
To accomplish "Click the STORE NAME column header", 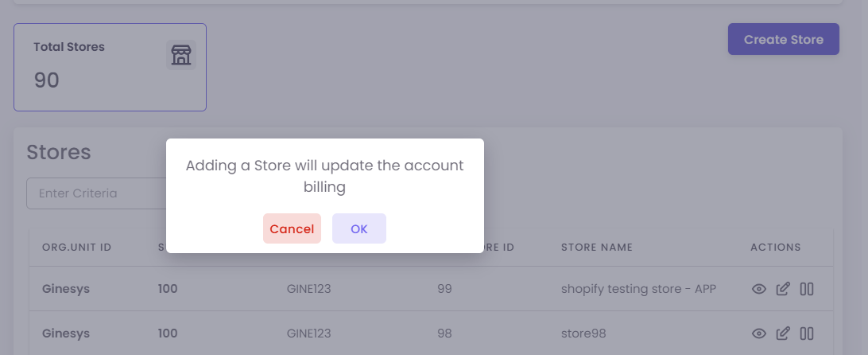I will (x=596, y=248).
